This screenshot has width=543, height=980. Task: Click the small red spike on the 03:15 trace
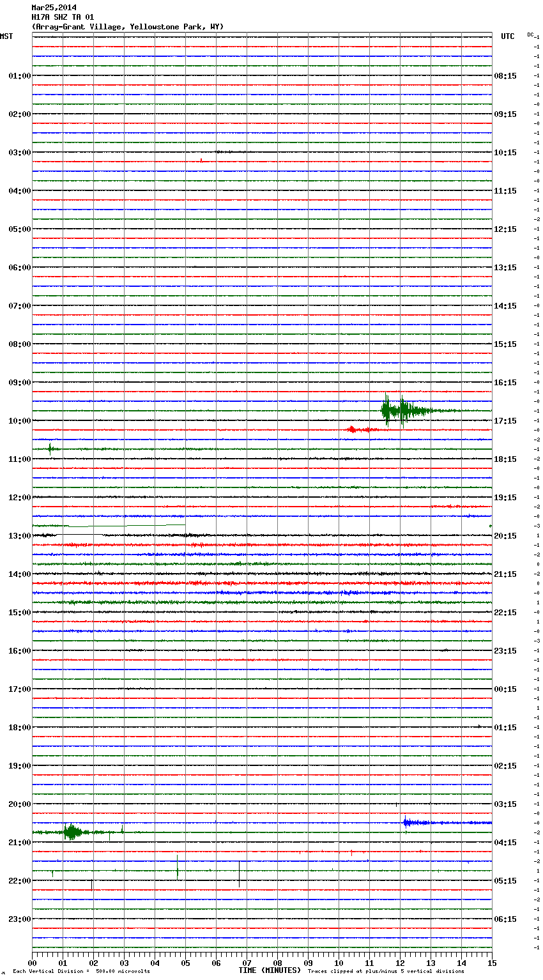(x=201, y=160)
